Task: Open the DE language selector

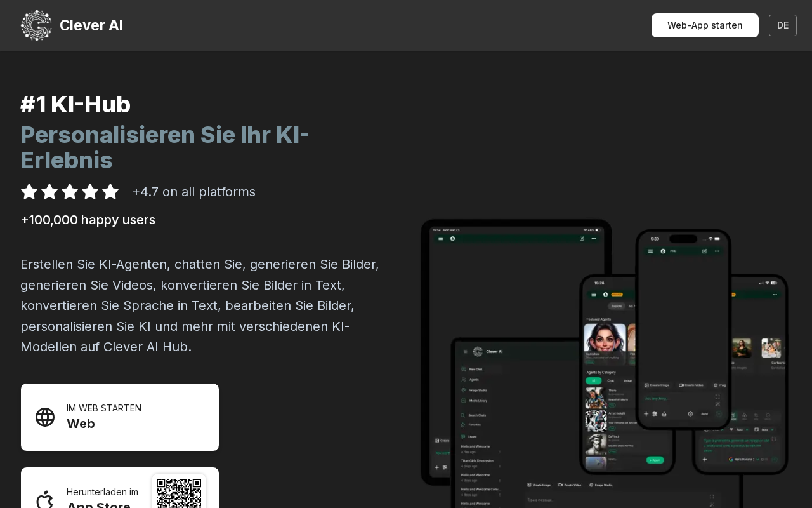Action: click(783, 25)
